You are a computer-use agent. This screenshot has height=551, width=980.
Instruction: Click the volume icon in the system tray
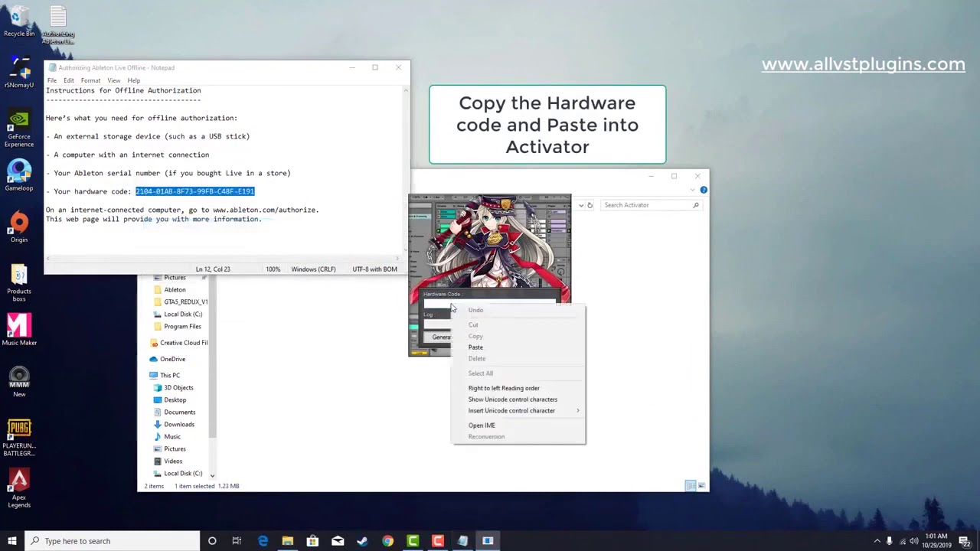click(913, 541)
